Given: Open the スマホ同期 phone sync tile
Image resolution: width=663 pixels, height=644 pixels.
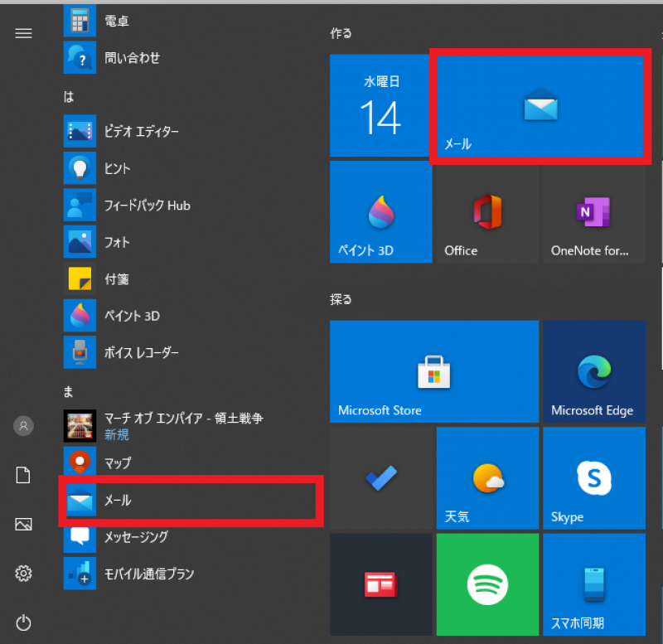Looking at the screenshot, I should click(x=593, y=583).
